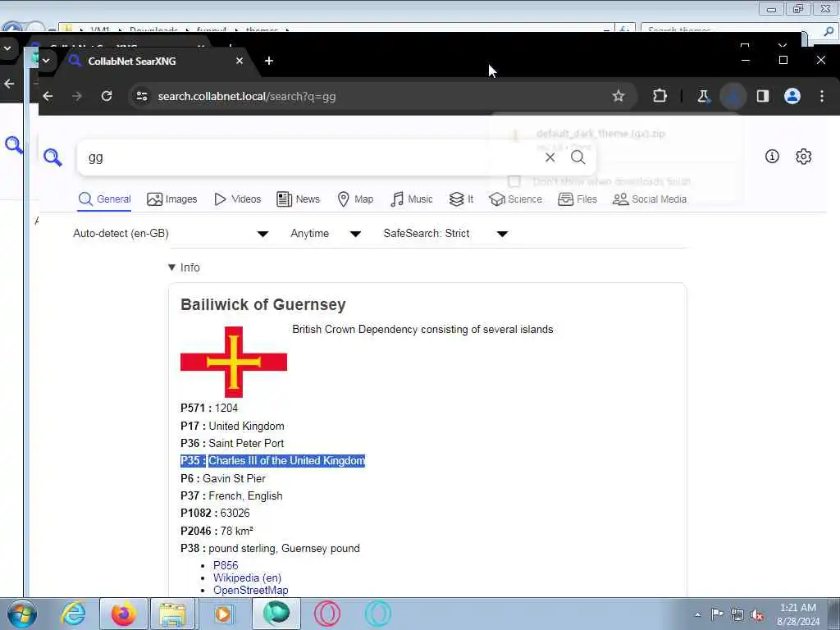Image resolution: width=840 pixels, height=630 pixels.
Task: Open Chrome Labs flask icon
Action: [702, 96]
